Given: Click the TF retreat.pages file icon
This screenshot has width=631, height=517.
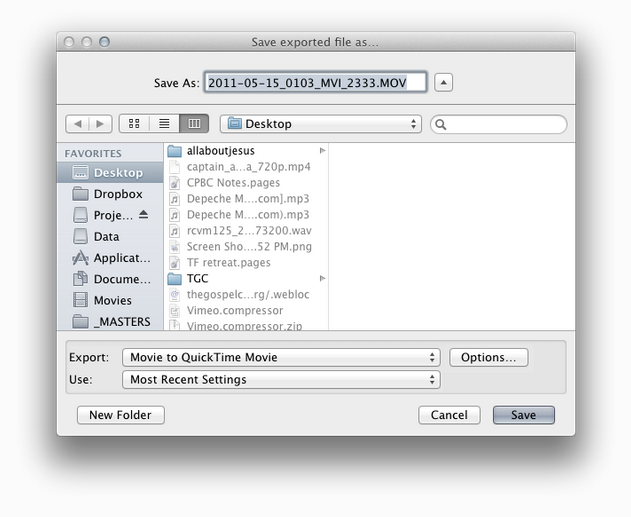Looking at the screenshot, I should pos(174,263).
